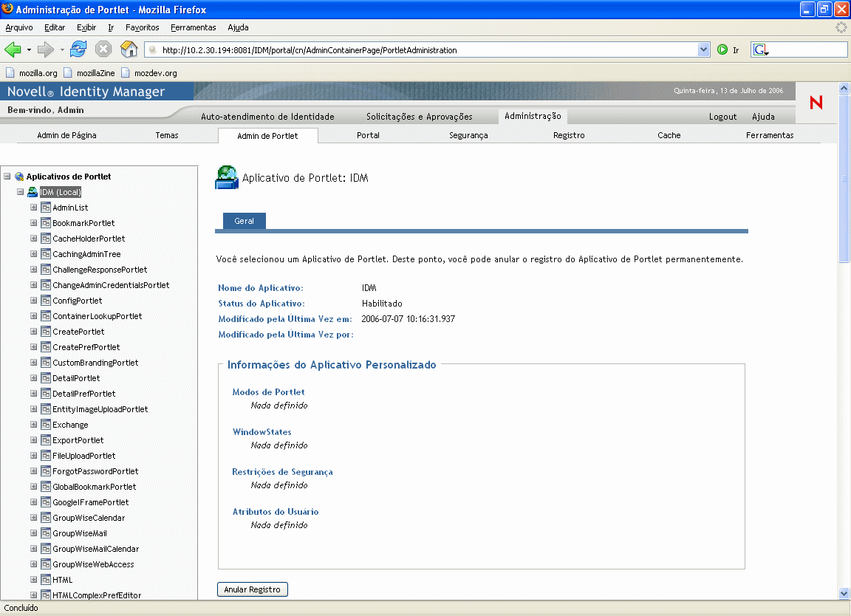Expand the CustomBrandingPortlet node
This screenshot has height=616, width=851.
[x=34, y=363]
